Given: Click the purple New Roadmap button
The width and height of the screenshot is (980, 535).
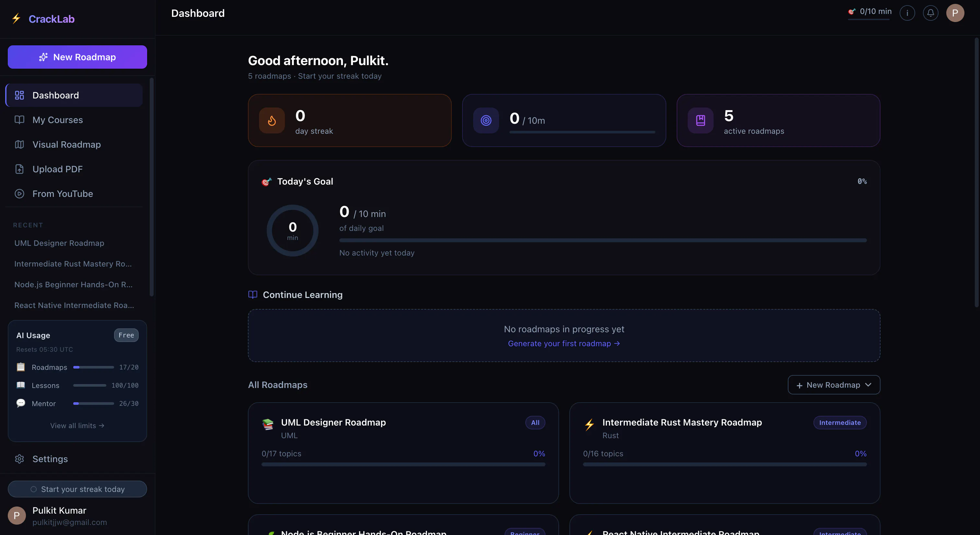Looking at the screenshot, I should [x=77, y=57].
